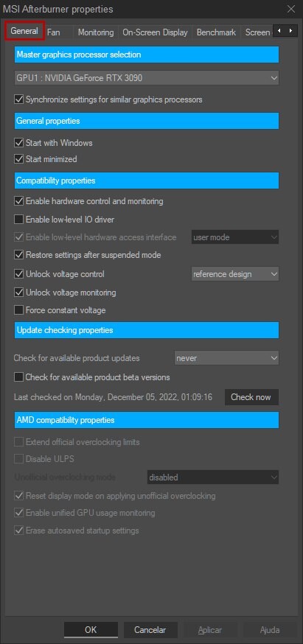Switch to the Monitoring tab
Viewport: 303px width, 644px height.
96,32
